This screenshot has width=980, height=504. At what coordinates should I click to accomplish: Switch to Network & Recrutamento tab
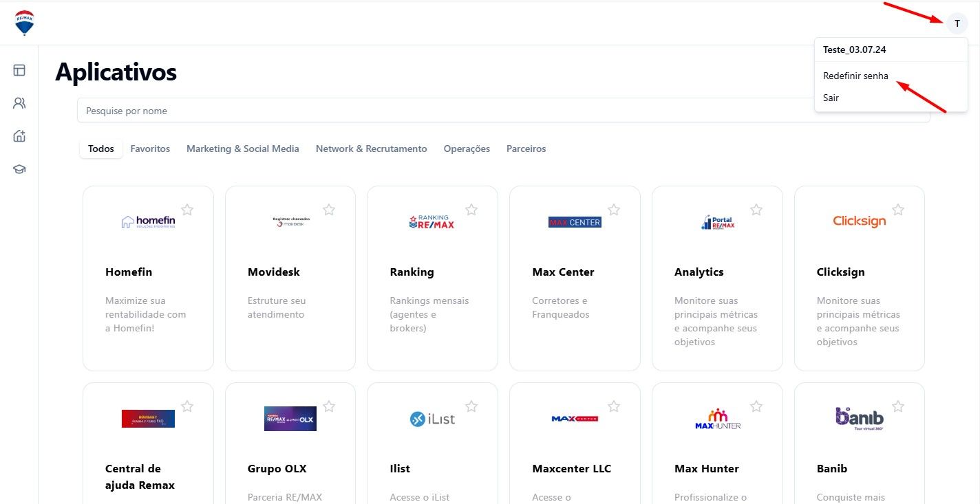pos(372,149)
